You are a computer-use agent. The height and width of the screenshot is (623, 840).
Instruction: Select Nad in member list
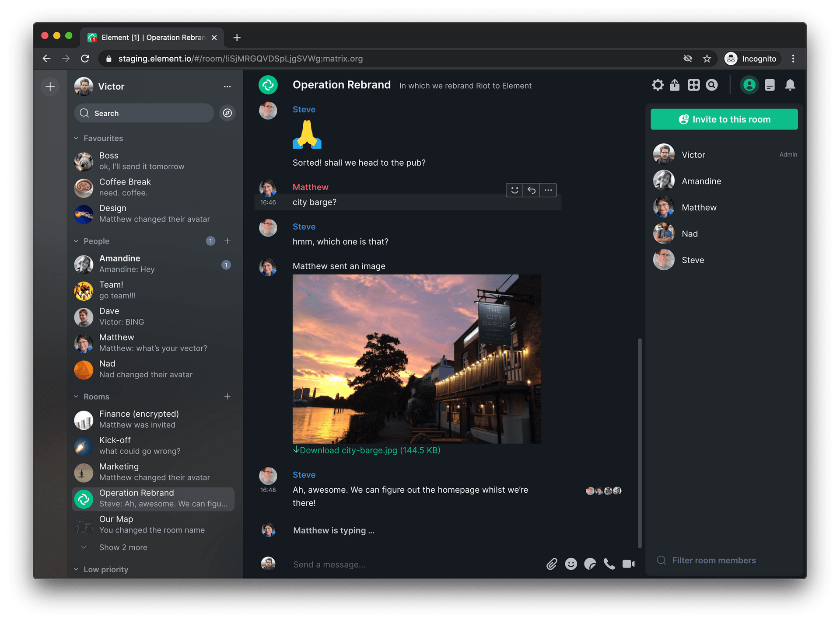coord(724,233)
